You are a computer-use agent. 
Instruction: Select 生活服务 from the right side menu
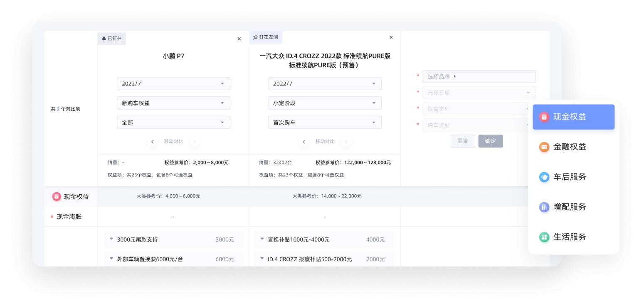point(544,237)
